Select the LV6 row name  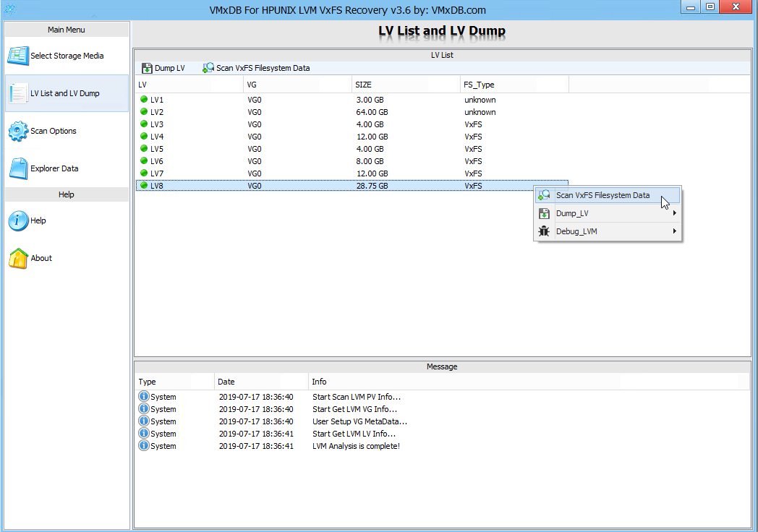pyautogui.click(x=157, y=161)
